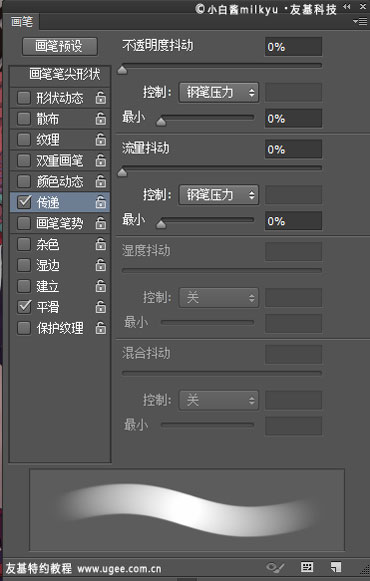Open the brush panel flyout menu icon
The height and width of the screenshot is (581, 370).
(x=360, y=22)
